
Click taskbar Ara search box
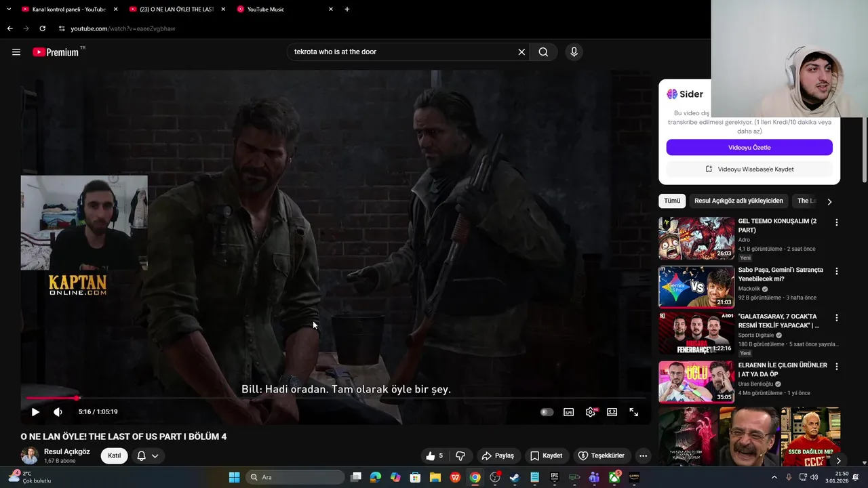click(294, 477)
